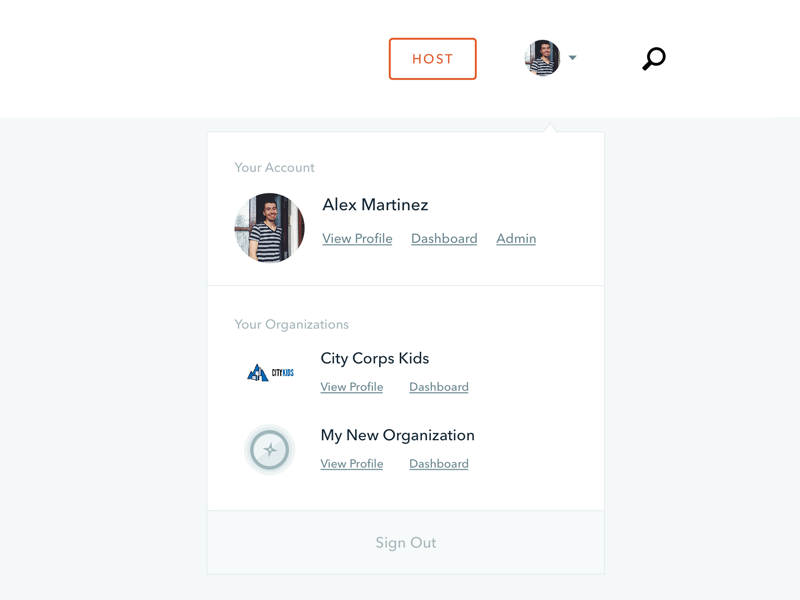Click the Alex Martinez name
Viewport: 800px width, 600px height.
375,205
